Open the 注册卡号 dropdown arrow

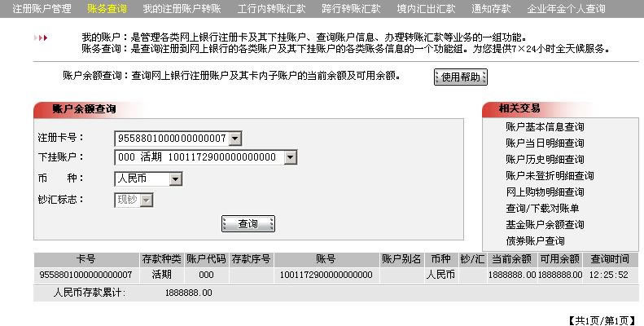[x=235, y=139]
